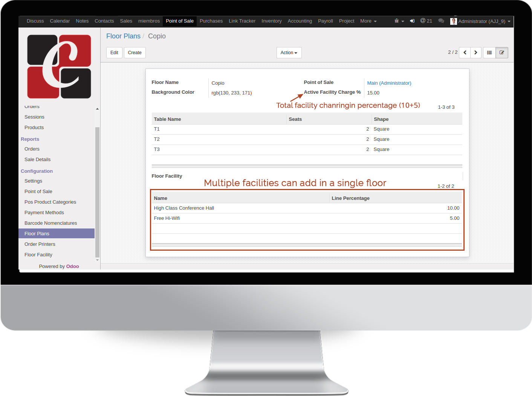532x396 pixels.
Task: Open the debug bug icon menu
Action: point(399,21)
